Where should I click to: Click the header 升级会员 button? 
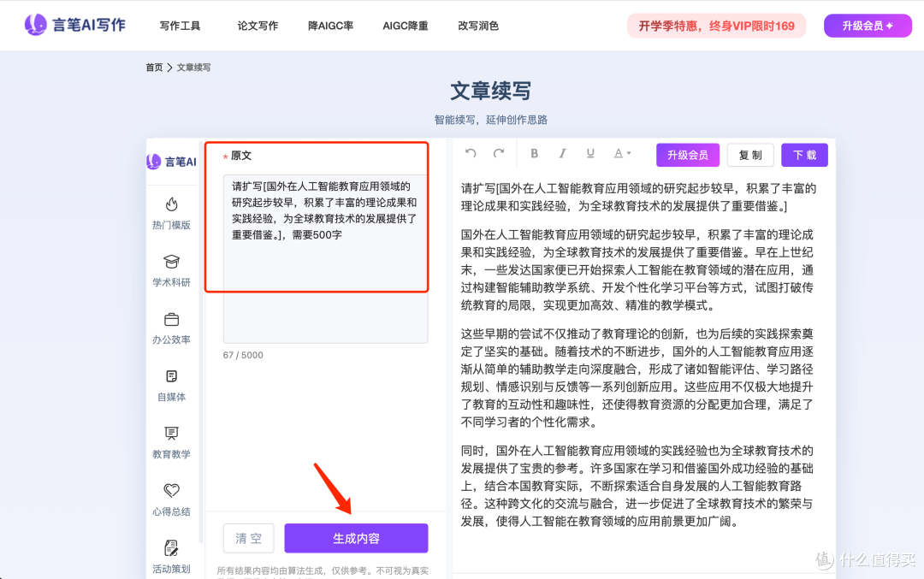pyautogui.click(x=868, y=26)
